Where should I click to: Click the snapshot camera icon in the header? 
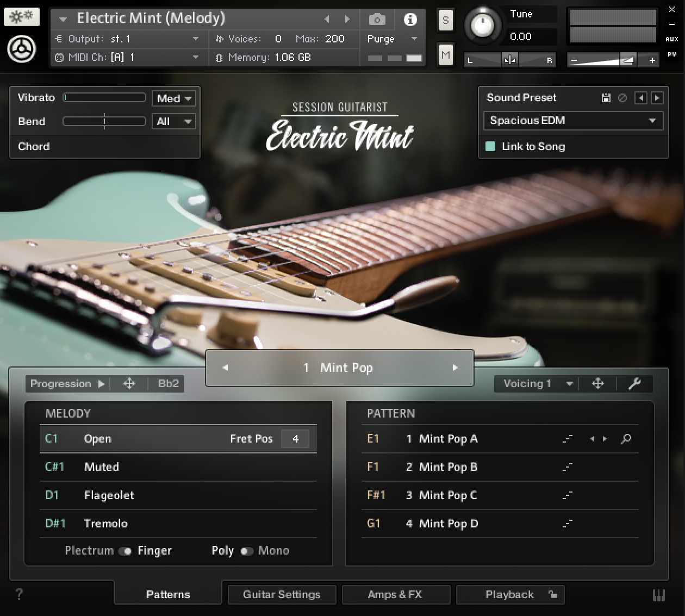click(377, 19)
